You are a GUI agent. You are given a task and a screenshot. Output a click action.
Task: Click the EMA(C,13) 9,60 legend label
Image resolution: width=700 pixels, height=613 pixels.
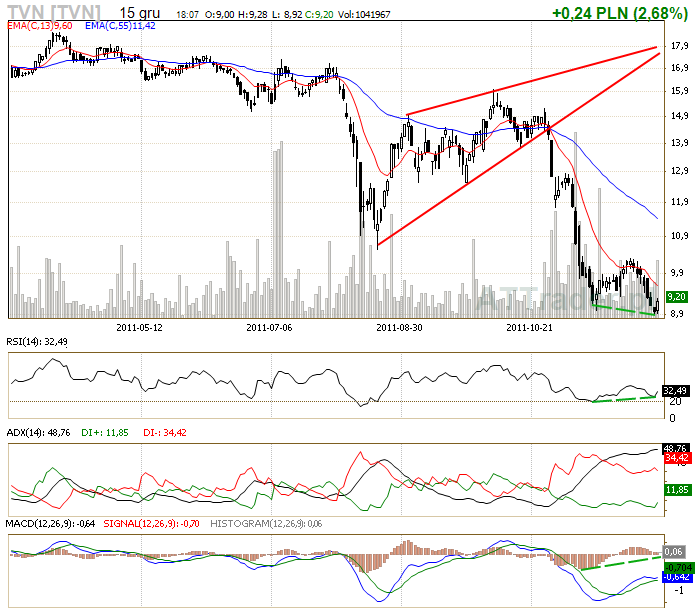point(40,26)
